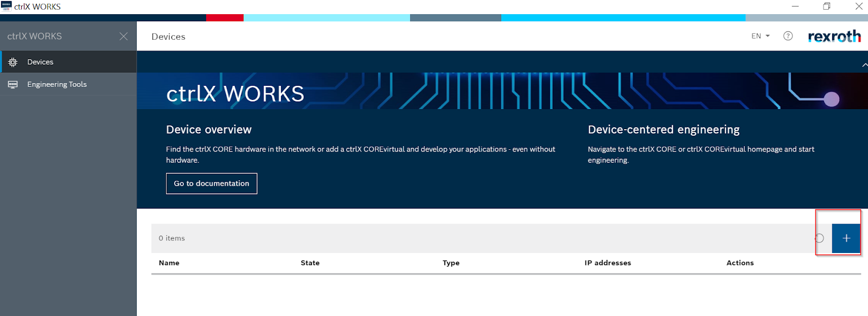Close the ctrlX WORKS window
868x316 pixels.
pos(859,7)
